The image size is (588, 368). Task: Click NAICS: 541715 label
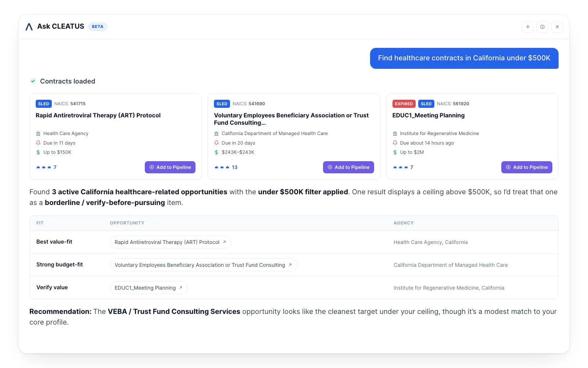(x=70, y=104)
